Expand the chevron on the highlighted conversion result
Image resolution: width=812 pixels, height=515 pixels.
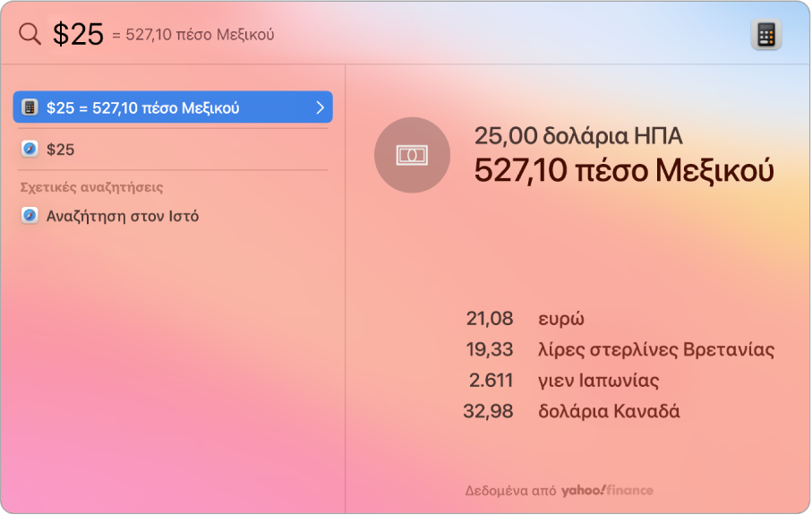(321, 107)
